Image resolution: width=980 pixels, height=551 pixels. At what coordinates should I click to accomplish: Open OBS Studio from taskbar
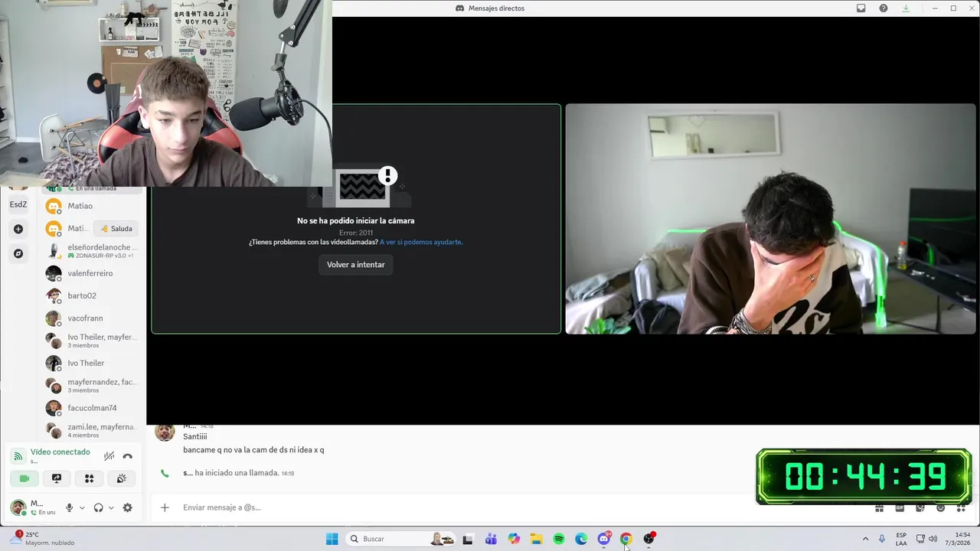click(x=649, y=539)
